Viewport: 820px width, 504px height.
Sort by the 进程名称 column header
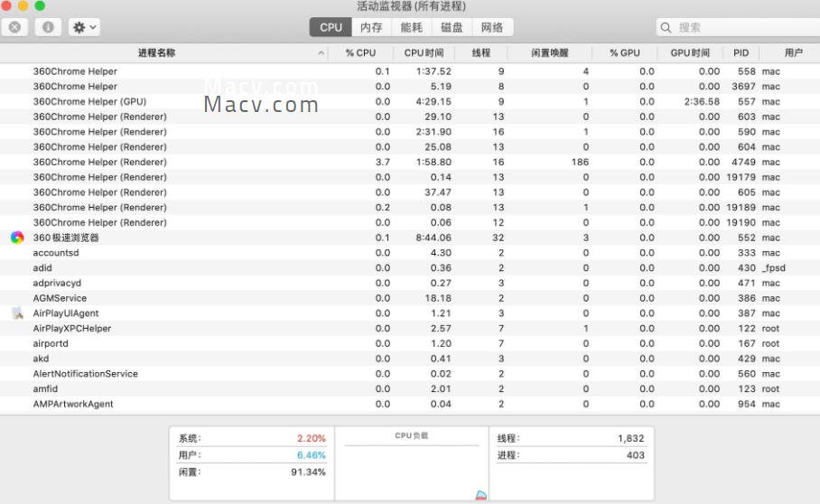point(156,52)
